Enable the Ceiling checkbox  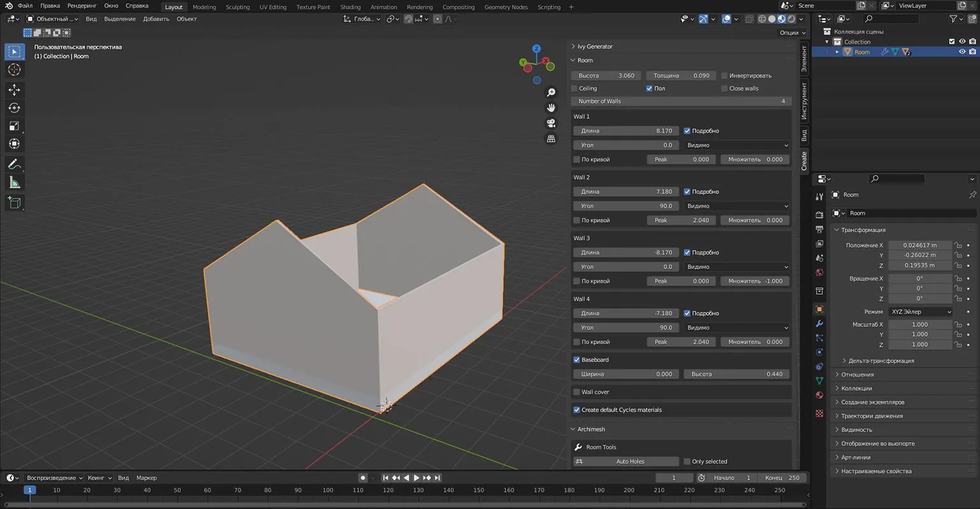tap(575, 88)
